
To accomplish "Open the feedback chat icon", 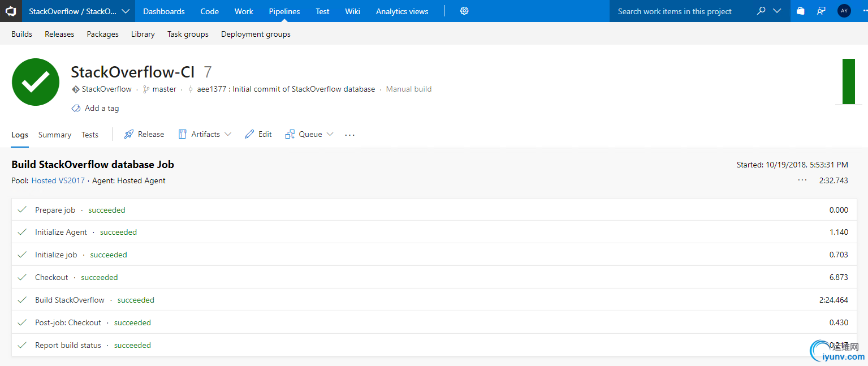I will point(821,11).
